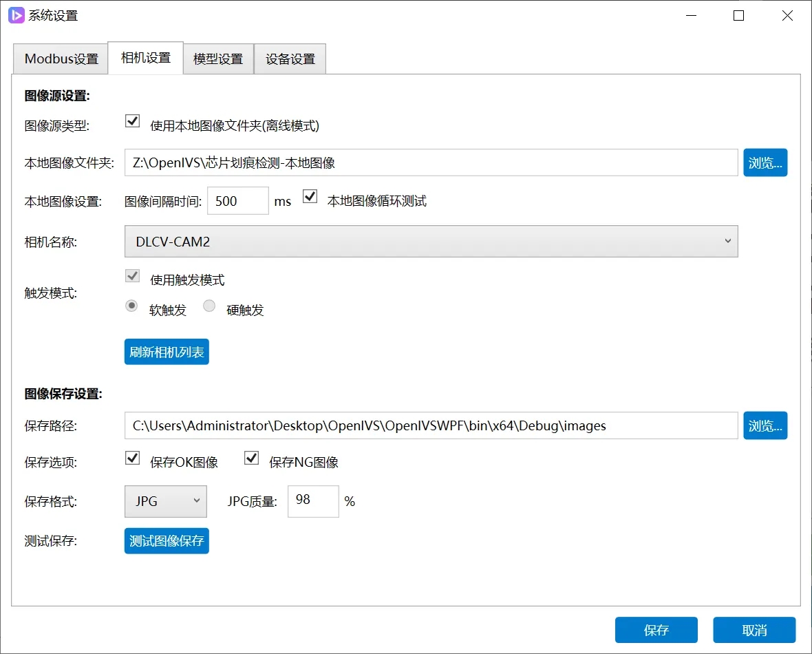Expand the 相机名称 dropdown DLCV-CAM2
The height and width of the screenshot is (654, 812).
431,241
